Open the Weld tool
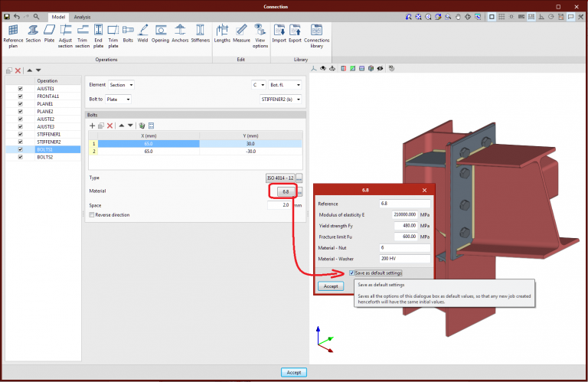588x382 pixels. click(142, 34)
